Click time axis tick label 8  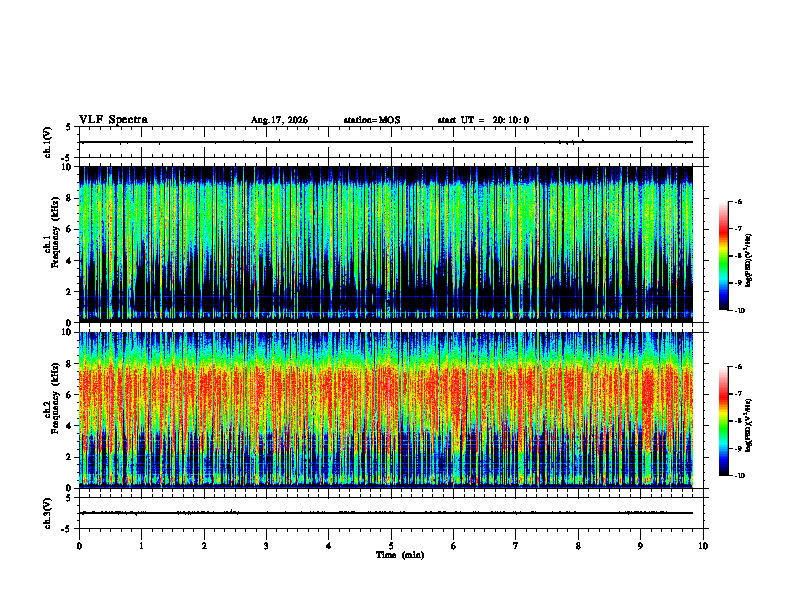[578, 546]
